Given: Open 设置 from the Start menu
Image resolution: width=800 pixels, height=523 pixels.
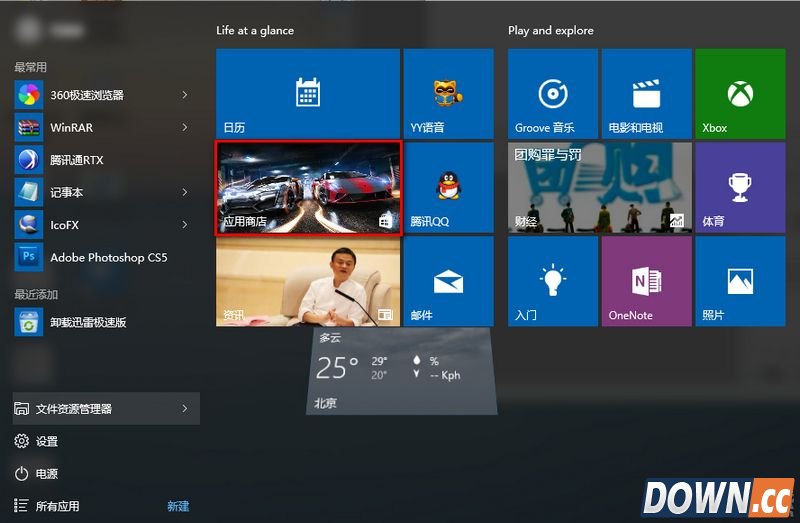Looking at the screenshot, I should click(x=46, y=441).
